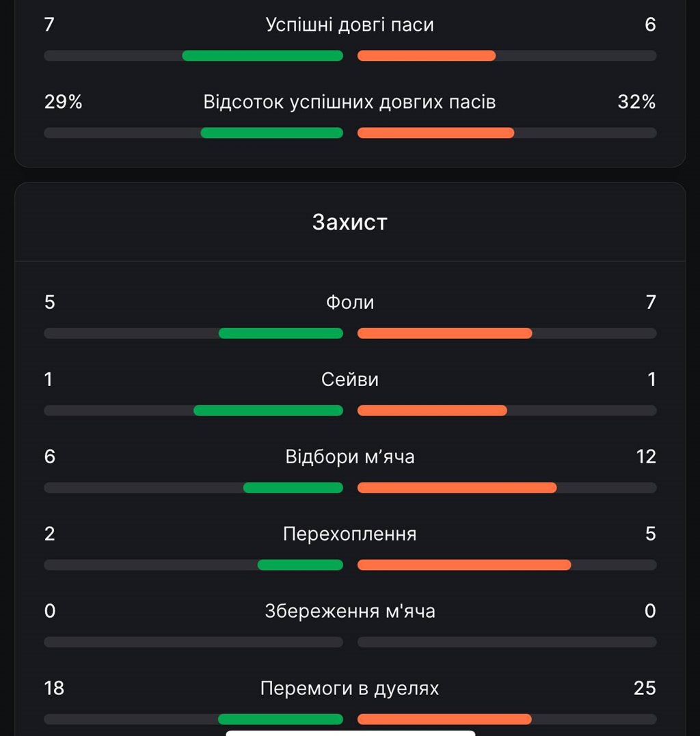
Task: Tap the orange bar under Відбори м'яча
Action: click(457, 488)
